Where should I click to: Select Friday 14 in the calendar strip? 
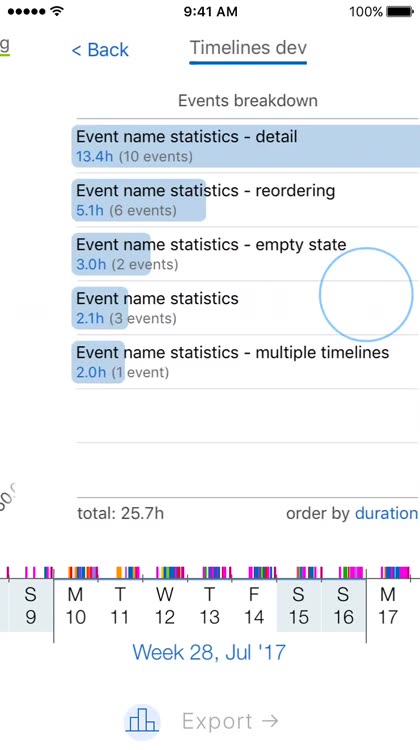click(x=254, y=606)
